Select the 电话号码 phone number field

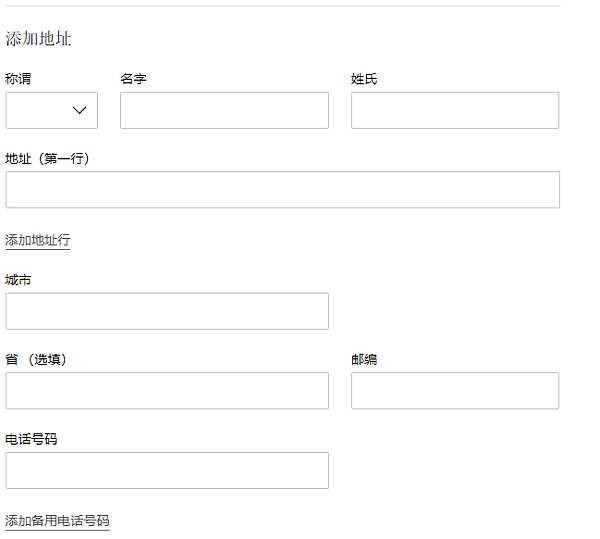[x=167, y=471]
